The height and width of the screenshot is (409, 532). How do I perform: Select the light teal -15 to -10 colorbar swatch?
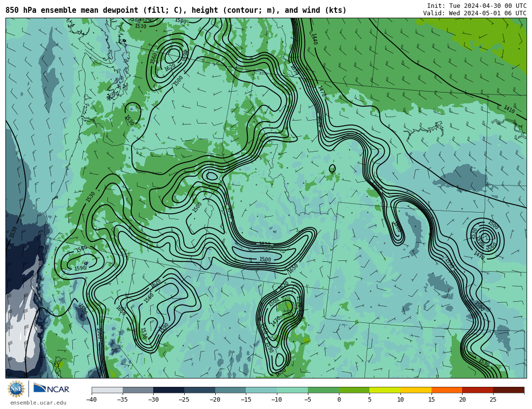pyautogui.click(x=262, y=390)
